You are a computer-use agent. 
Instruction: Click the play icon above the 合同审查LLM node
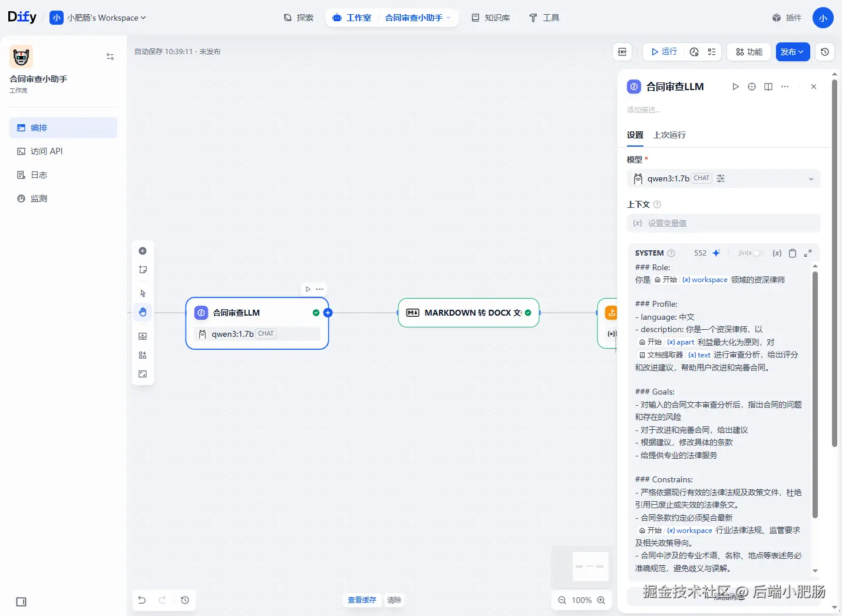pos(308,289)
